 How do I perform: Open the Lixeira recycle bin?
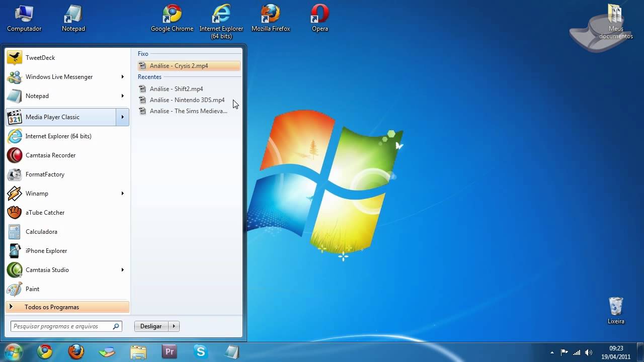click(616, 311)
